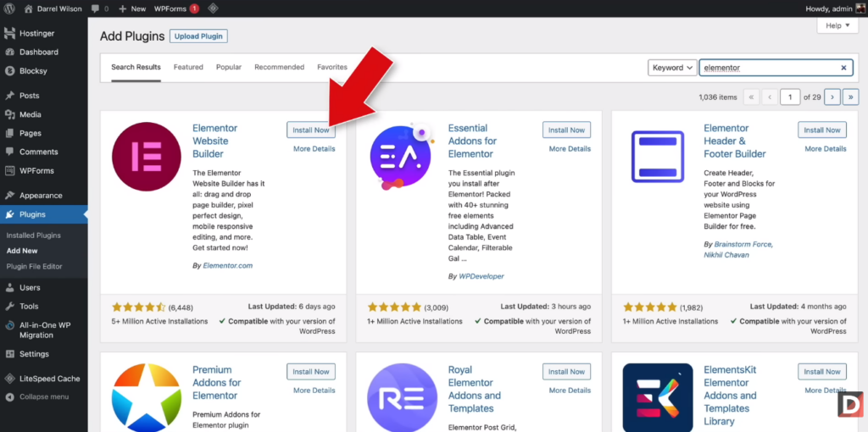The width and height of the screenshot is (868, 432).
Task: Jump to the last page of results
Action: (x=851, y=97)
